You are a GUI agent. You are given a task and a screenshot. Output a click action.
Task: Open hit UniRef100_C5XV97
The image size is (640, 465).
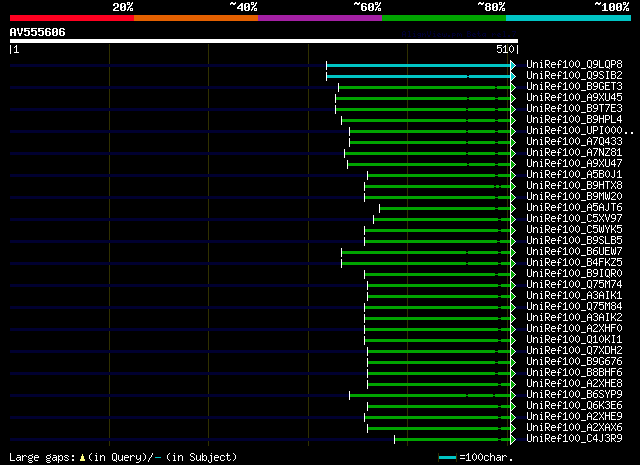tap(574, 218)
